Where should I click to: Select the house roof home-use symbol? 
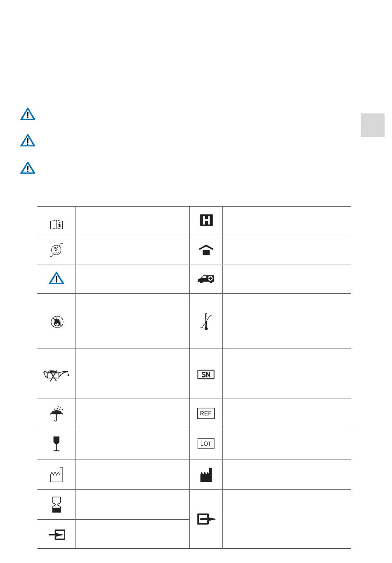click(206, 250)
